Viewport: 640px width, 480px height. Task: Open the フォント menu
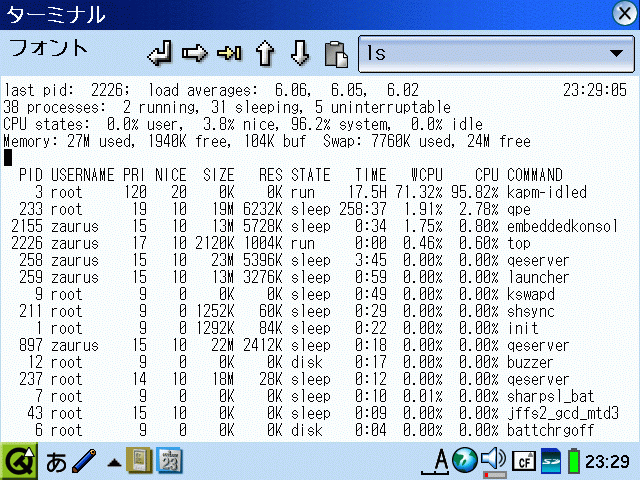click(x=48, y=48)
